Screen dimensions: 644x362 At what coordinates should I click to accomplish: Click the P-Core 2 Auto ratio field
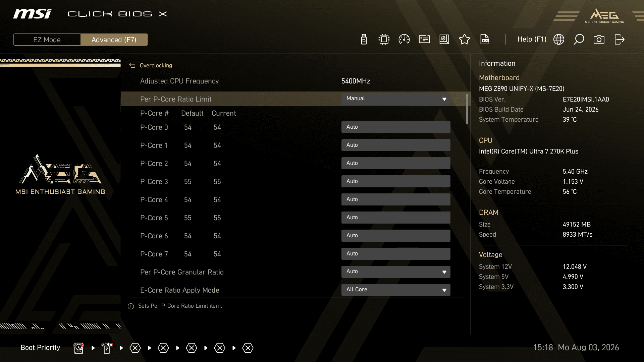pos(396,163)
